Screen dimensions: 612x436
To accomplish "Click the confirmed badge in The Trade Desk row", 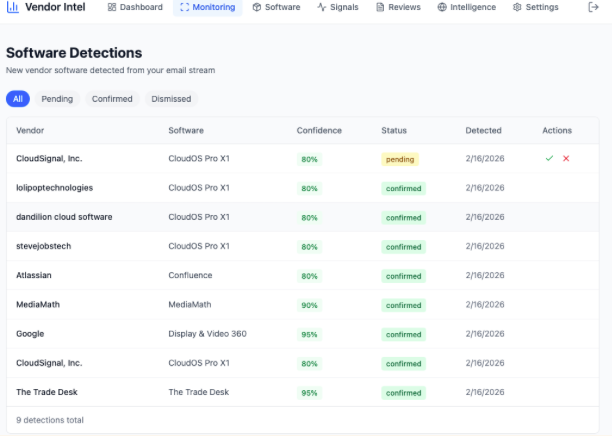I will 404,393.
